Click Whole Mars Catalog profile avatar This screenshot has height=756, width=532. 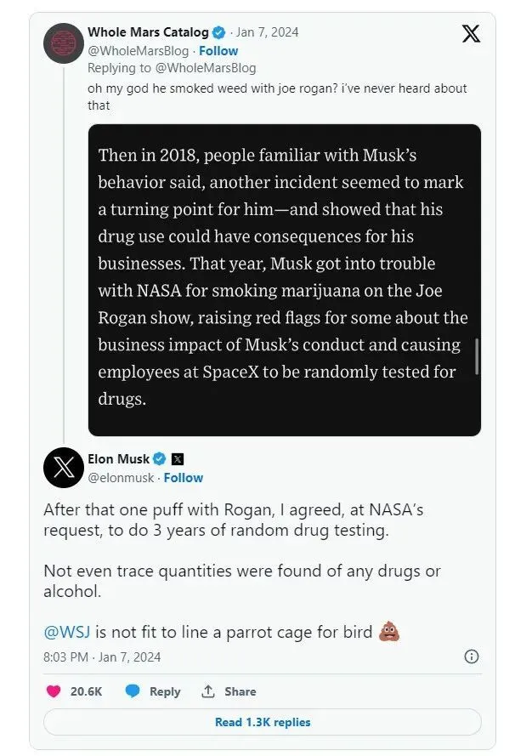[x=63, y=43]
